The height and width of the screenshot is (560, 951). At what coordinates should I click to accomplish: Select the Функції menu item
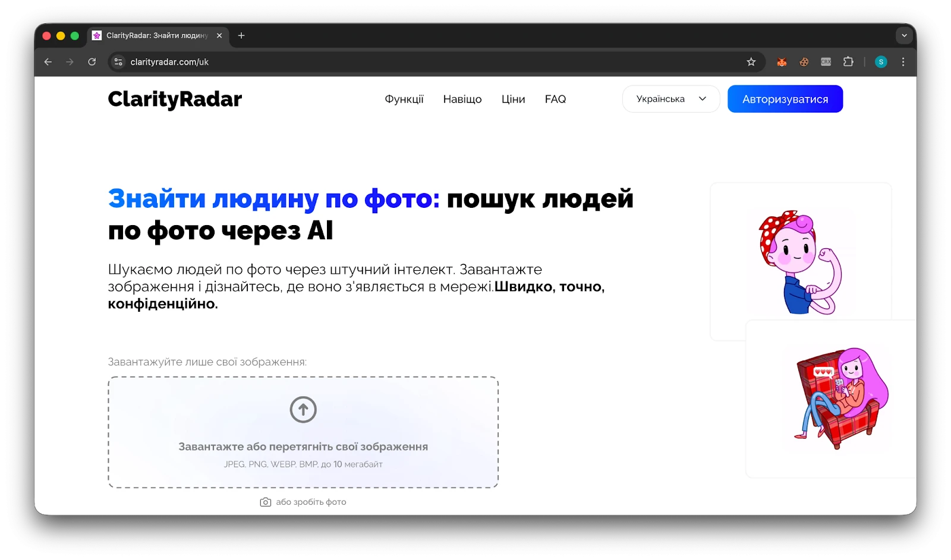404,99
